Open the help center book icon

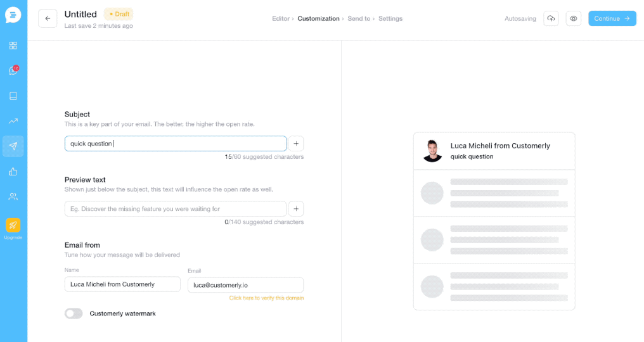[x=13, y=96]
